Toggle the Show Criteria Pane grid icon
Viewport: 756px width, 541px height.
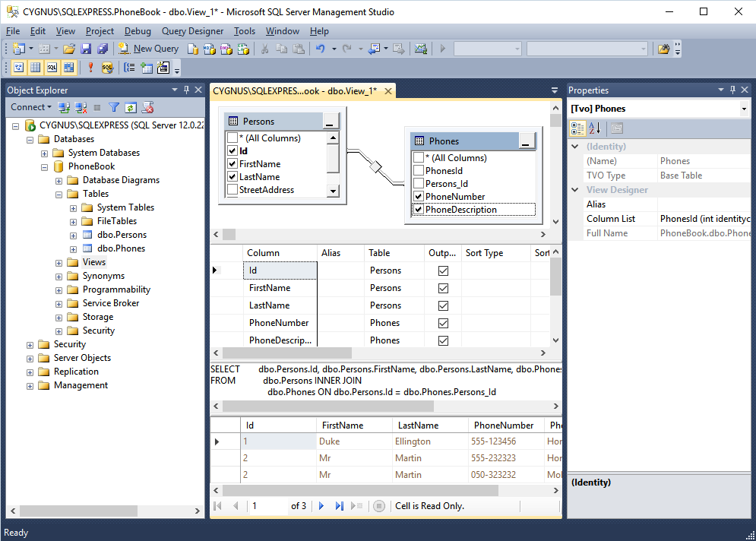point(35,68)
